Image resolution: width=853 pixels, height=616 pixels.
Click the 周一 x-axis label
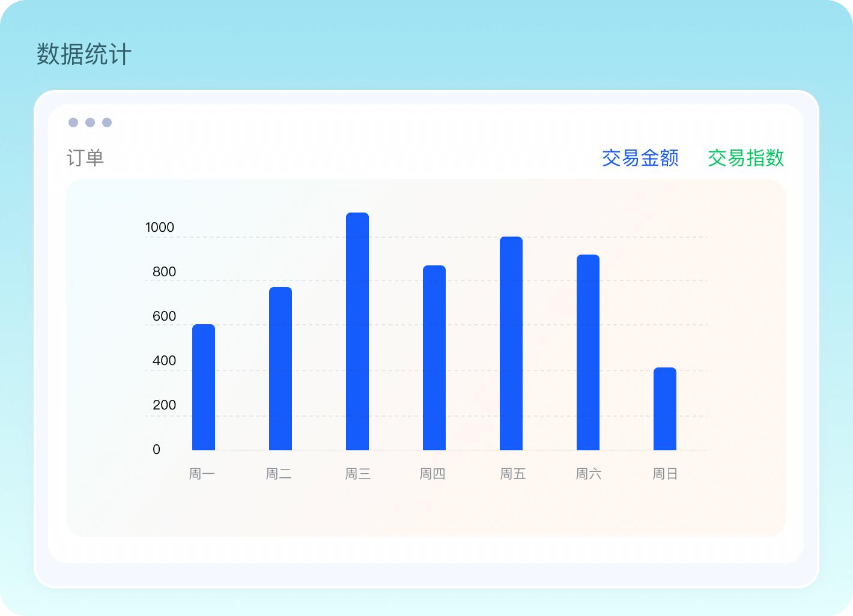click(202, 474)
